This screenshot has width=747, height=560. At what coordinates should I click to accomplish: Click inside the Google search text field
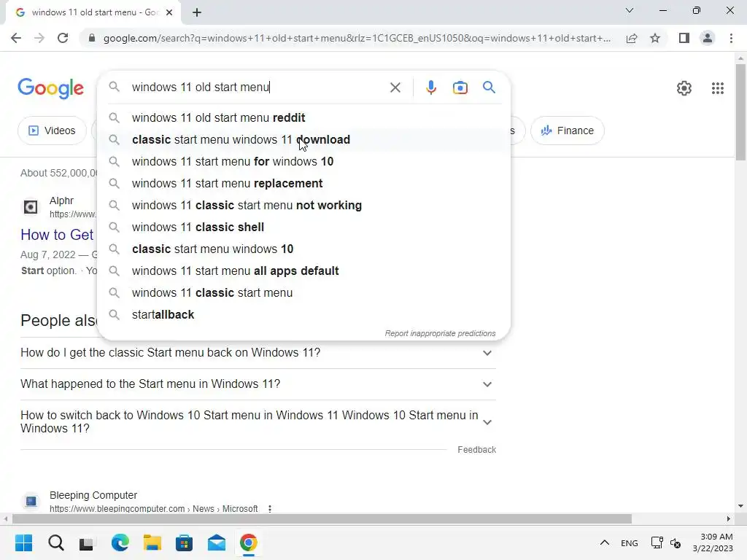tap(258, 87)
